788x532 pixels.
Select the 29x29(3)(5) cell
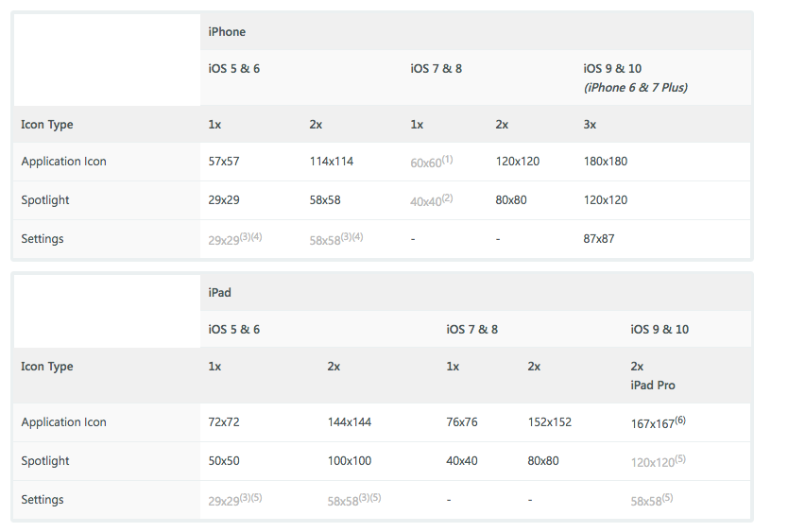(234, 500)
